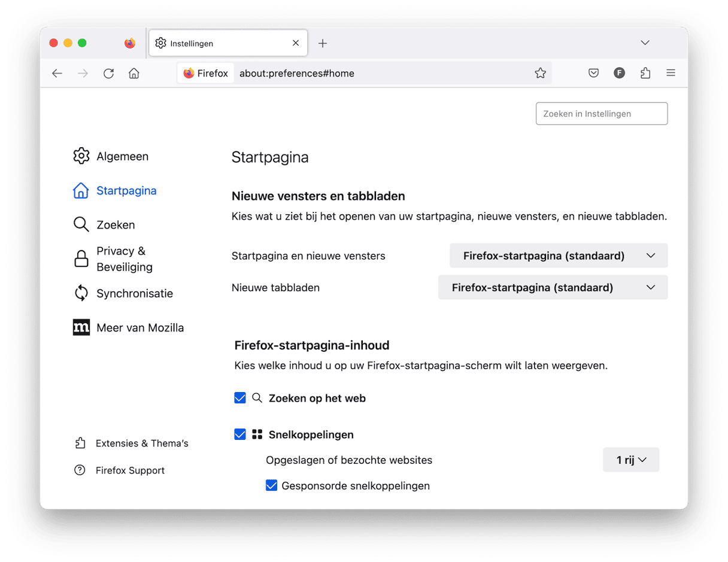Viewport: 728px width, 562px height.
Task: Click the Firefox Support question mark icon
Action: pyautogui.click(x=80, y=470)
